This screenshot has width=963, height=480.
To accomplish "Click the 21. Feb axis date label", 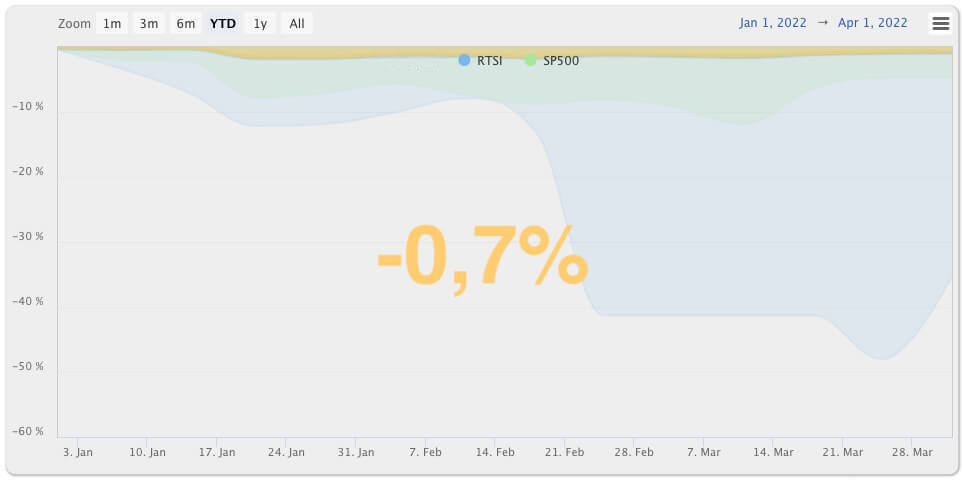I will 565,452.
